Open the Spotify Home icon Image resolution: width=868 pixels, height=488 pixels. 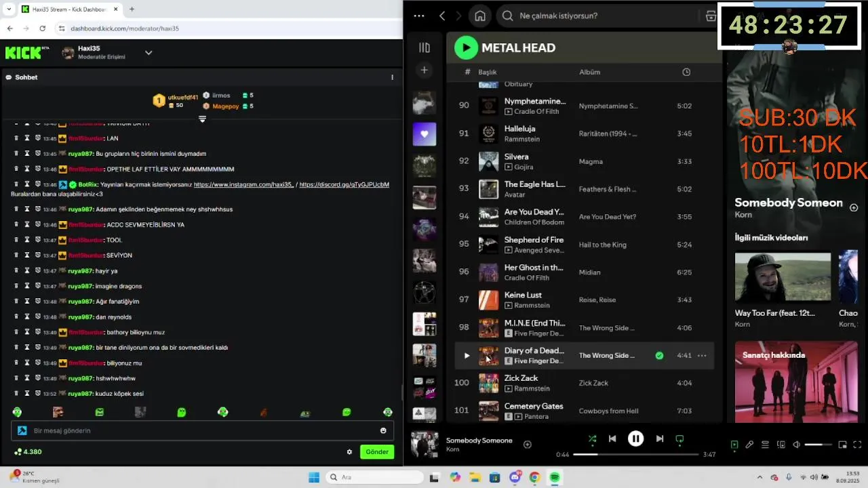[x=480, y=16]
